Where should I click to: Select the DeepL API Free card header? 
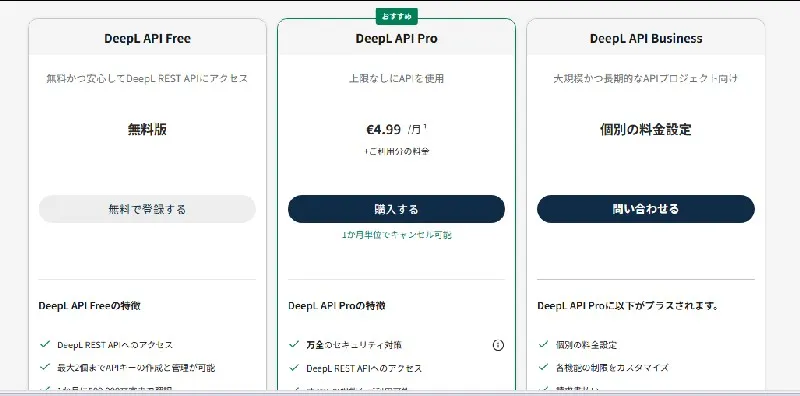(x=147, y=37)
